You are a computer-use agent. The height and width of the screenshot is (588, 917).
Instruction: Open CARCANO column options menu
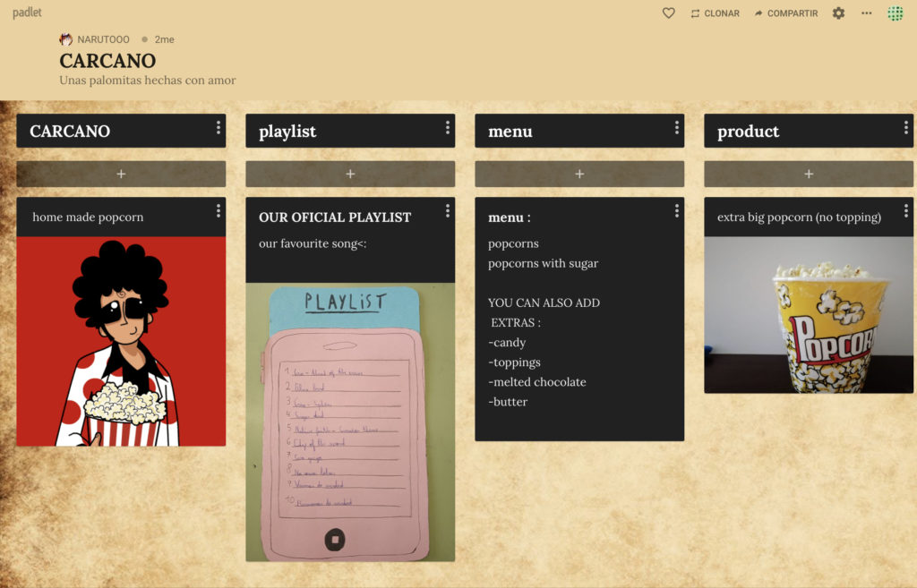click(218, 128)
